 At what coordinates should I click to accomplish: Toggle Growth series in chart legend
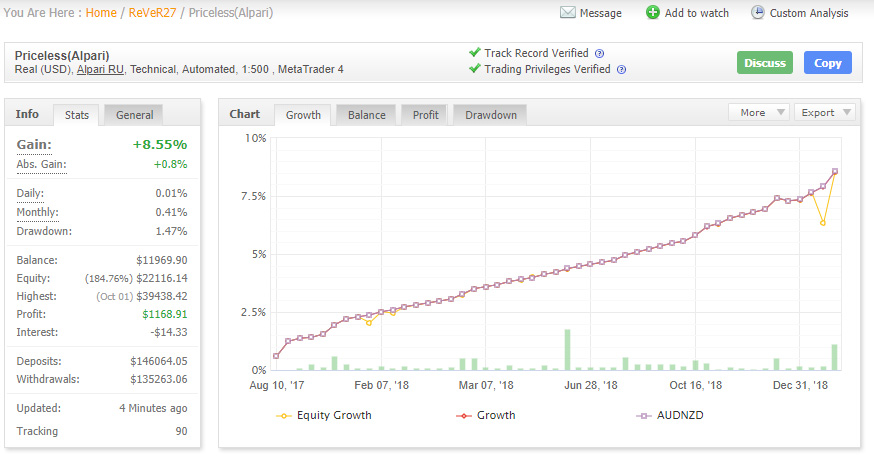click(x=485, y=415)
